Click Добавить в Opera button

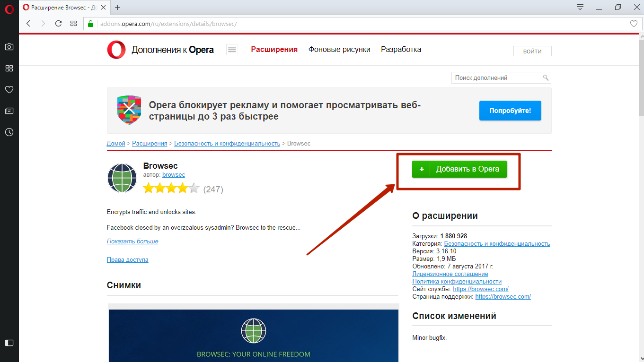(x=459, y=169)
